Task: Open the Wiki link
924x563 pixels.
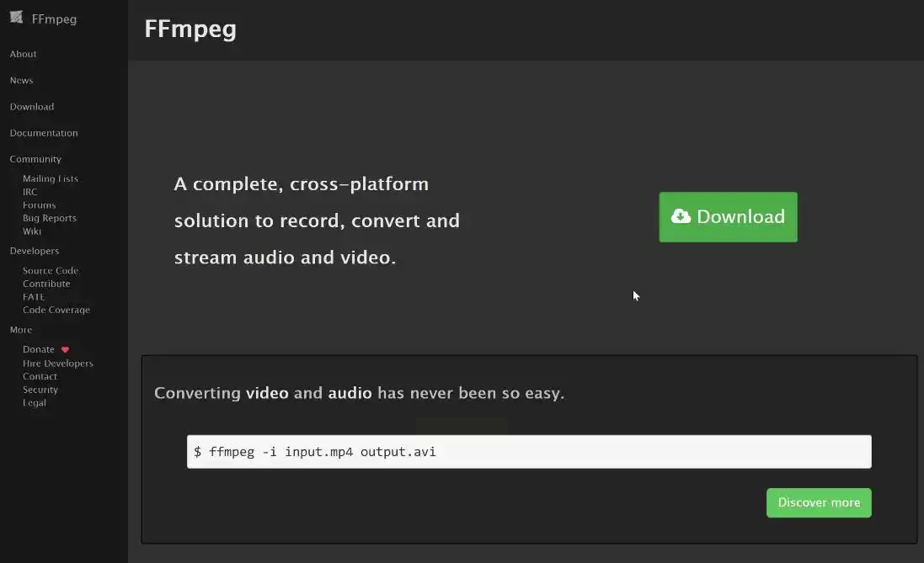Action: (32, 231)
